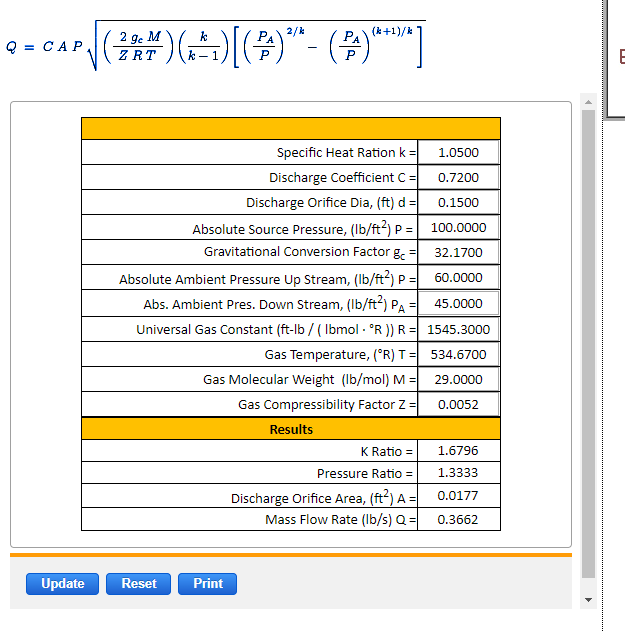Edit the Universal Gas Constant R field
The image size is (625, 631).
point(458,330)
